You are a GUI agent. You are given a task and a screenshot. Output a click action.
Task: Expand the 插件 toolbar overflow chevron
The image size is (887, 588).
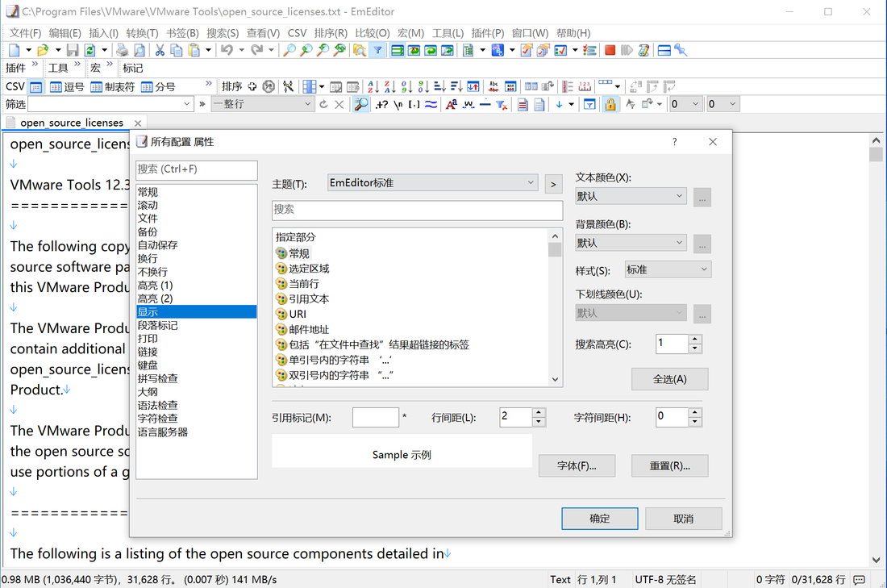pyautogui.click(x=35, y=65)
